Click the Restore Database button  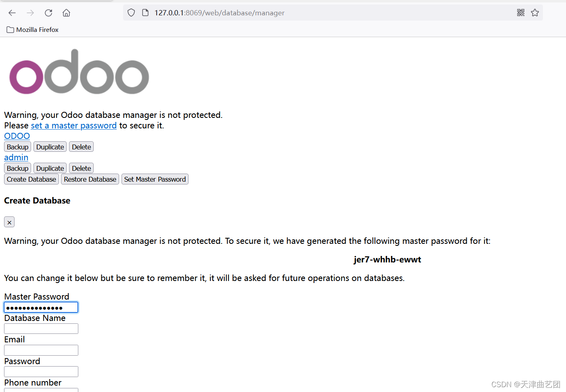tap(90, 179)
